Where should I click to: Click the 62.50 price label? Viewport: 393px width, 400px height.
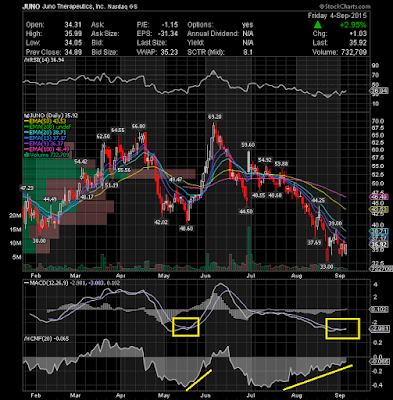(x=103, y=136)
